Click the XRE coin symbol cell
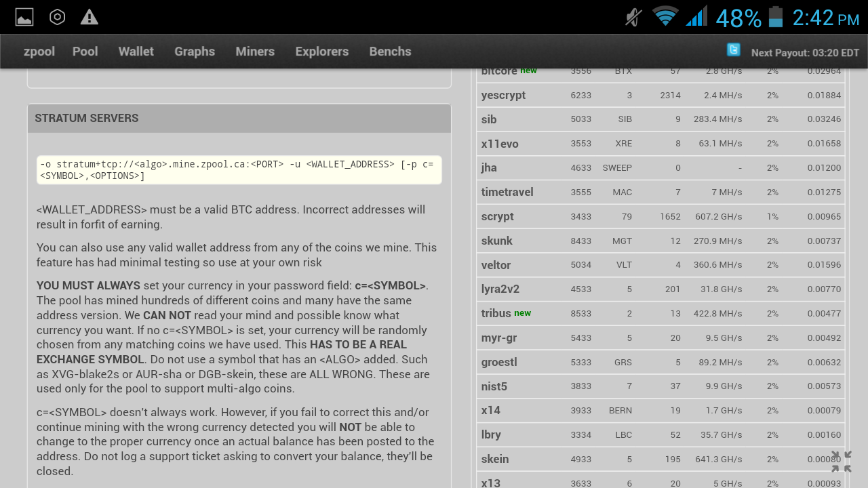 pyautogui.click(x=623, y=144)
